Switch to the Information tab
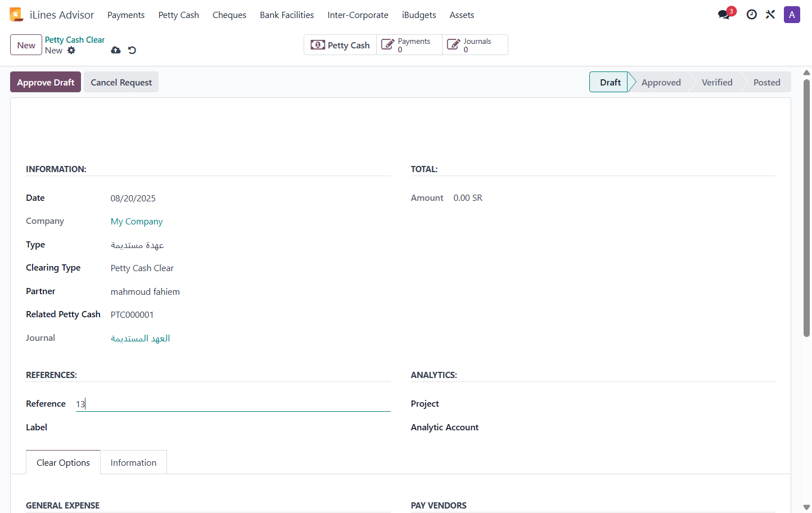Viewport: 812px width, 513px height. [133, 462]
